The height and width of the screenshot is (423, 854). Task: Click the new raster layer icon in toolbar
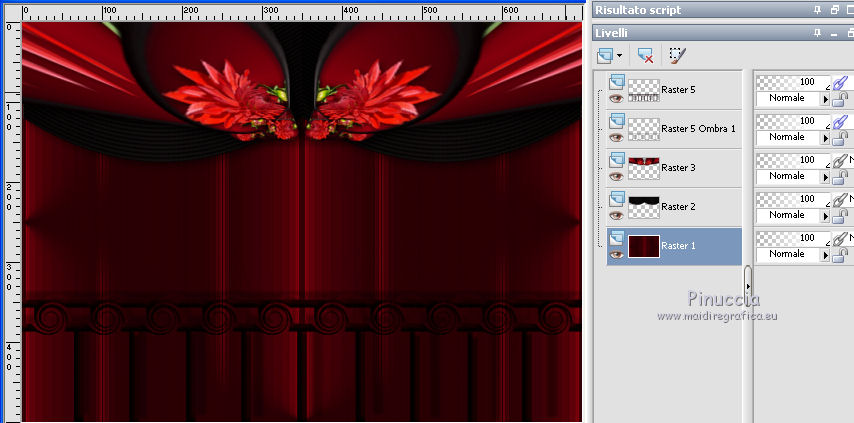(x=606, y=55)
